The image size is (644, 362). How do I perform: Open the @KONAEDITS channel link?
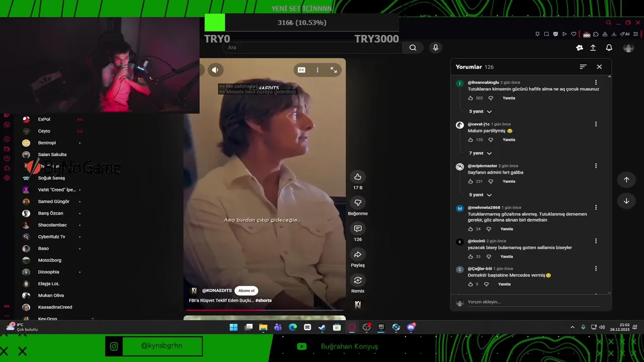pyautogui.click(x=217, y=291)
